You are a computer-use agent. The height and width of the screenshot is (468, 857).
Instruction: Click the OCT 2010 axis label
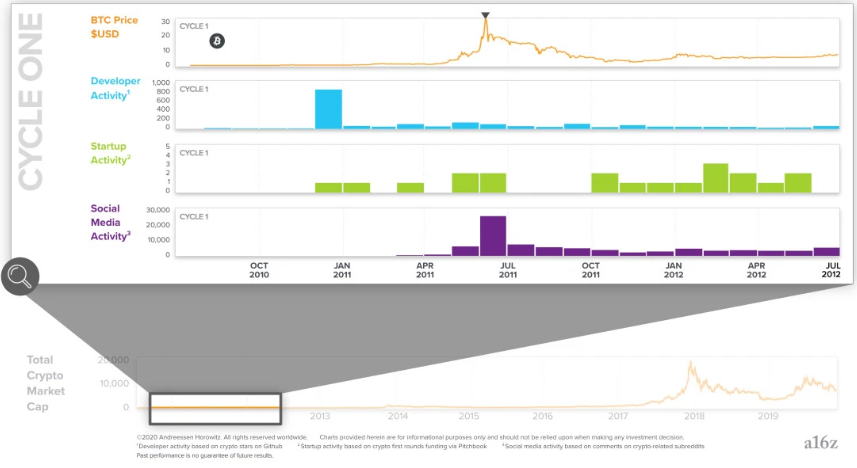pos(259,268)
